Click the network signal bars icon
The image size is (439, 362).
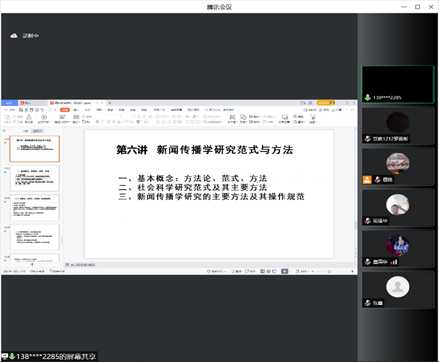(394, 262)
